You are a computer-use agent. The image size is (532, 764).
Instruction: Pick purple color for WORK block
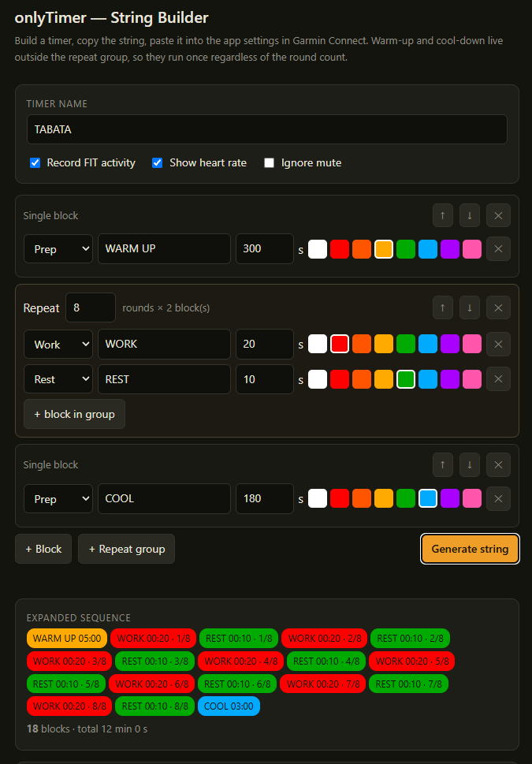pos(450,344)
